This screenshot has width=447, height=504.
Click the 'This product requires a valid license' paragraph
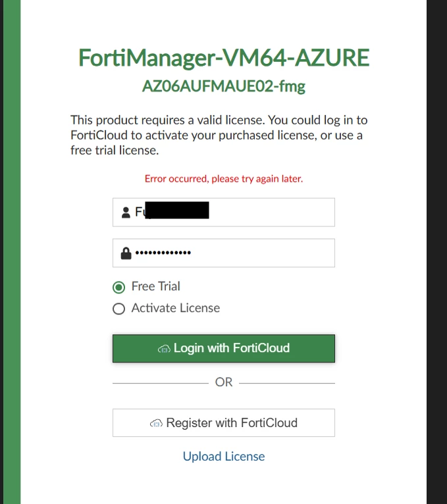[x=219, y=135]
